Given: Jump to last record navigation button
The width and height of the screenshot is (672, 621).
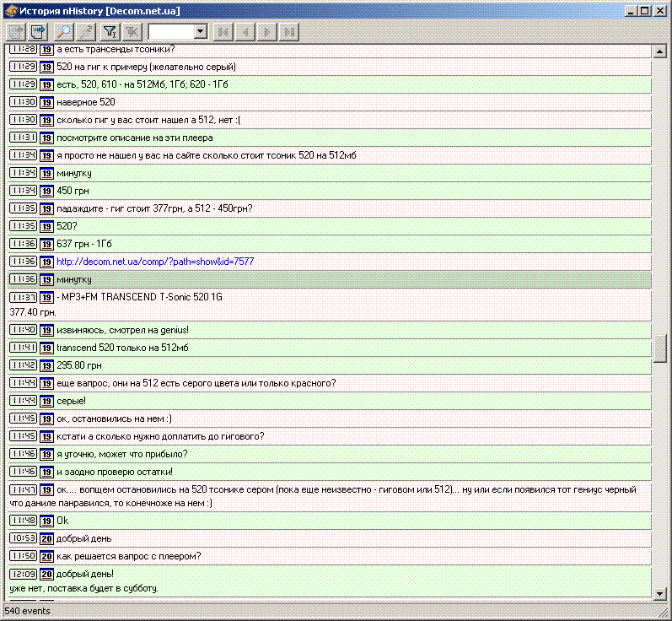Looking at the screenshot, I should [289, 32].
